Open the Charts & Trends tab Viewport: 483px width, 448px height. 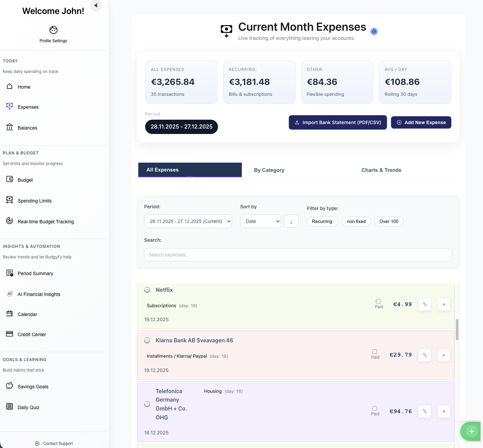coord(381,170)
